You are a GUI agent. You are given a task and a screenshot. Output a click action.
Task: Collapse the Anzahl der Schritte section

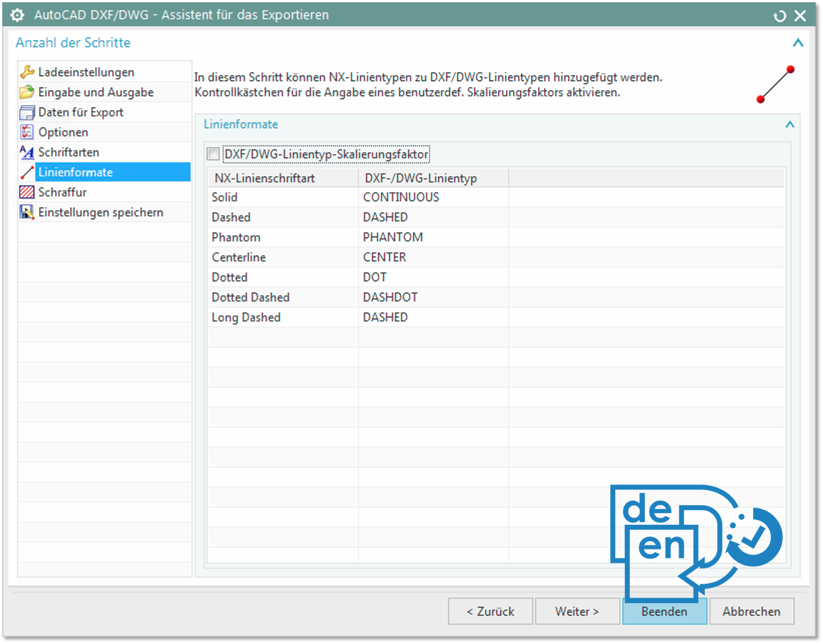coord(798,43)
